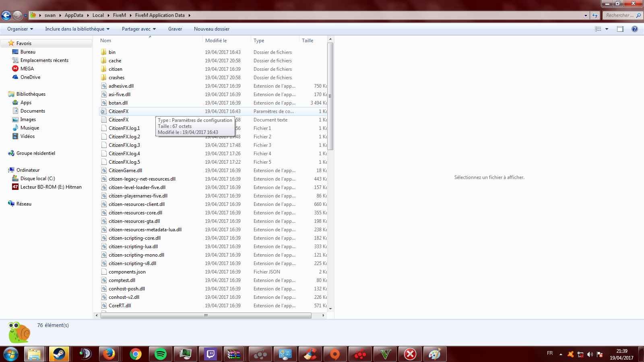Open the Organiser dropdown menu
Image resolution: width=644 pixels, height=362 pixels.
pos(20,29)
